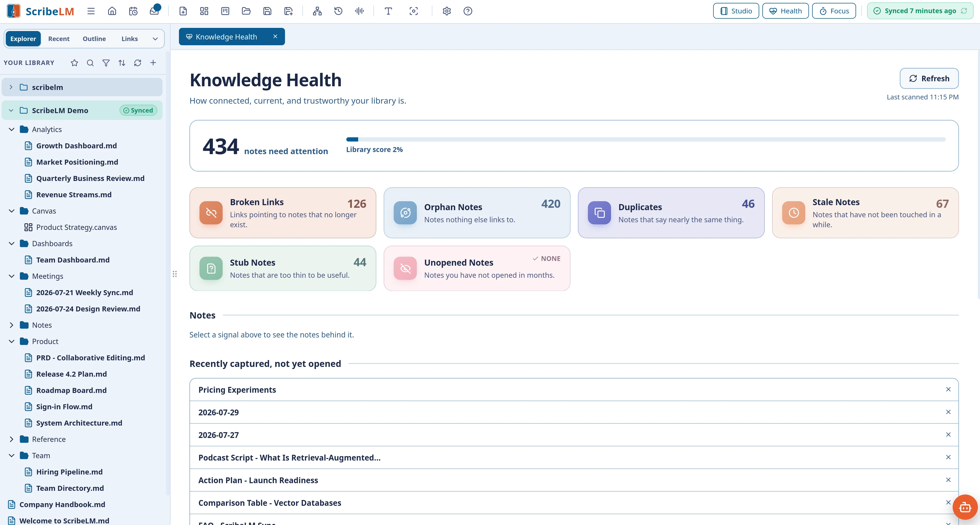Click the Studio mode button
The image size is (980, 525).
click(x=736, y=11)
